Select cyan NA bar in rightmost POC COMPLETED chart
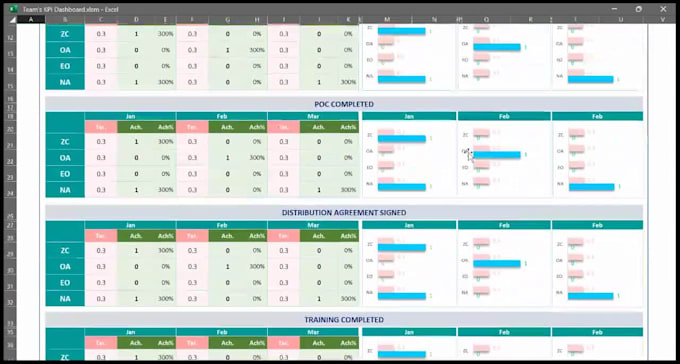This screenshot has width=680, height=364. pos(592,187)
